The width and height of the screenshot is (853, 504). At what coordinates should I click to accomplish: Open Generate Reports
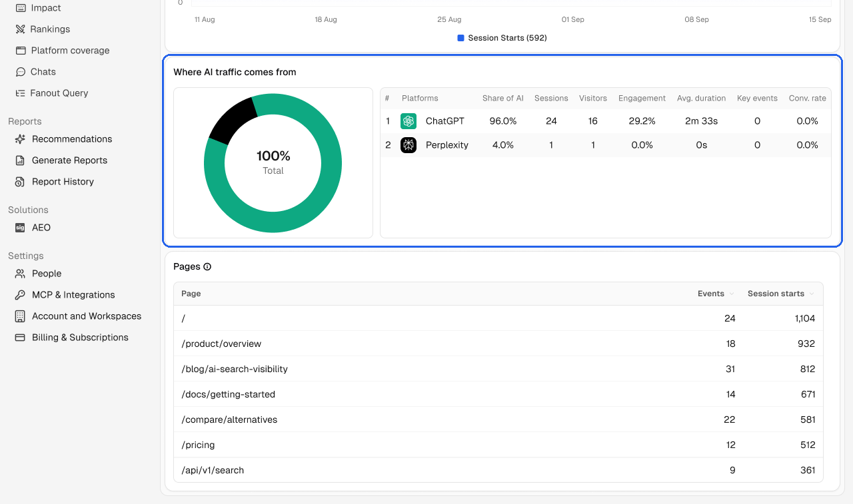69,160
